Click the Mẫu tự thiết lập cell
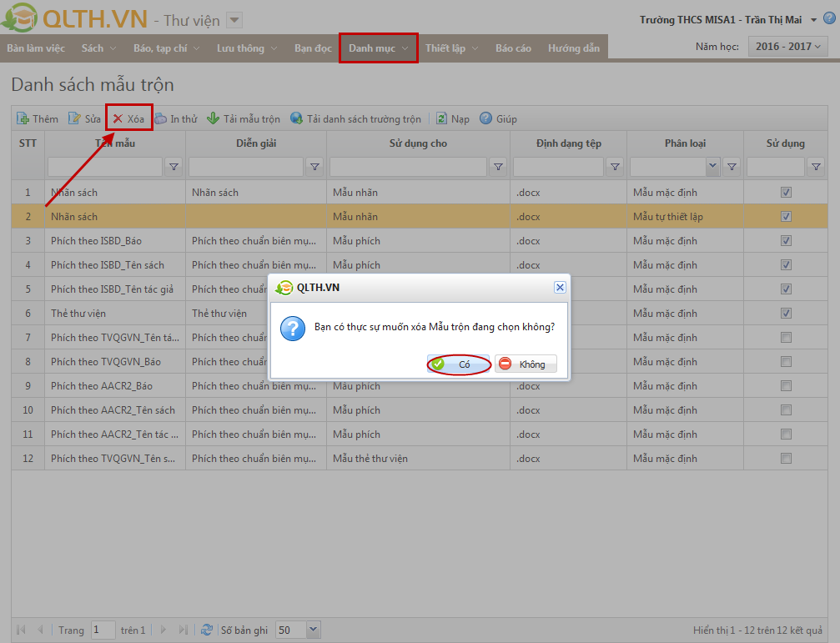 point(685,216)
